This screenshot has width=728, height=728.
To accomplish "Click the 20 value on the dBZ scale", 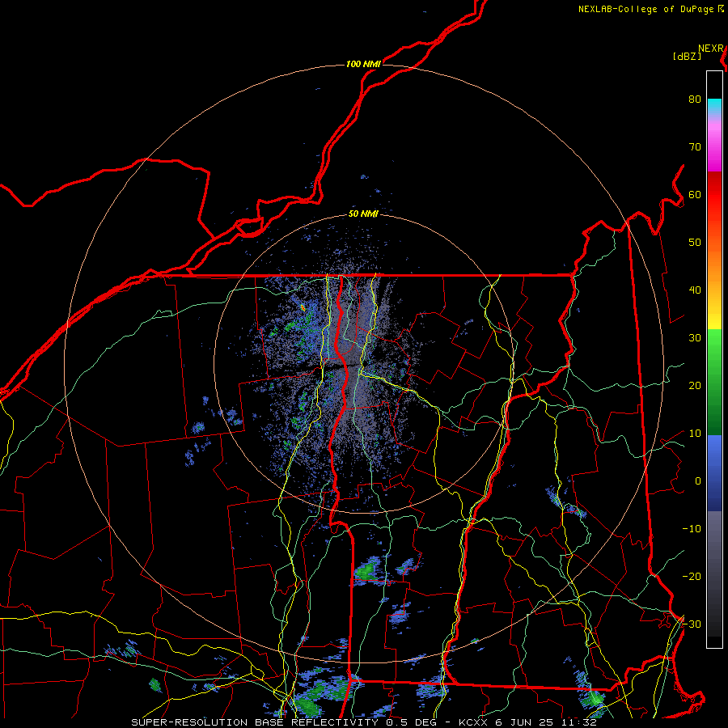I will [695, 386].
